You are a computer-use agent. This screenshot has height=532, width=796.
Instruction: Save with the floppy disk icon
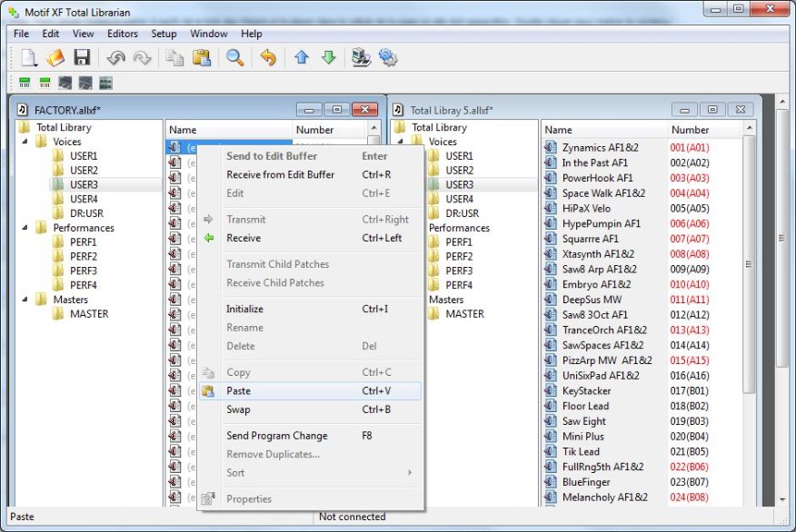pos(82,58)
